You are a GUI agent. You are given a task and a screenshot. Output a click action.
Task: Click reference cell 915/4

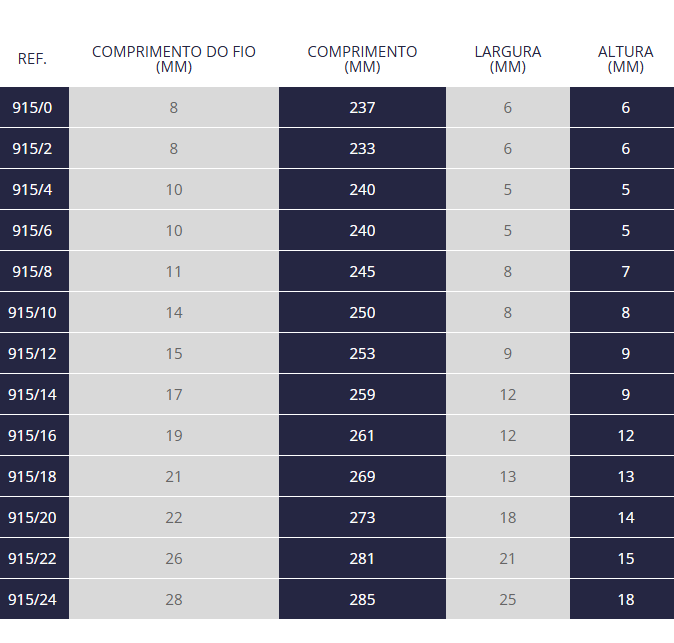(34, 189)
